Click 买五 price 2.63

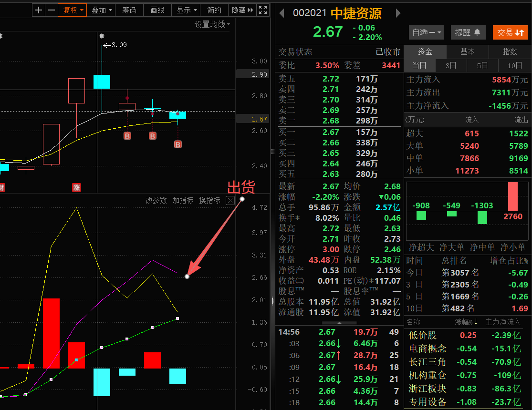(x=331, y=174)
